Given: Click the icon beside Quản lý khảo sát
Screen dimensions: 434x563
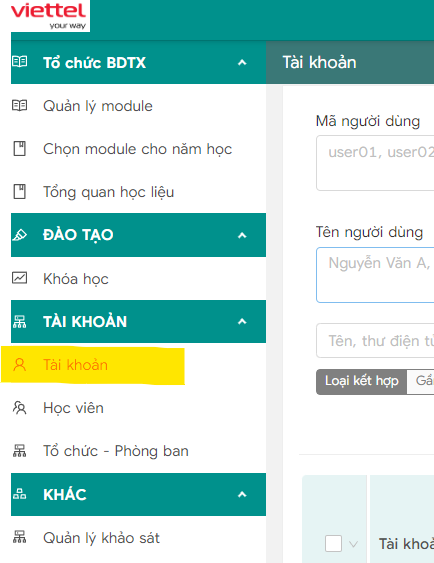Looking at the screenshot, I should (x=19, y=537).
